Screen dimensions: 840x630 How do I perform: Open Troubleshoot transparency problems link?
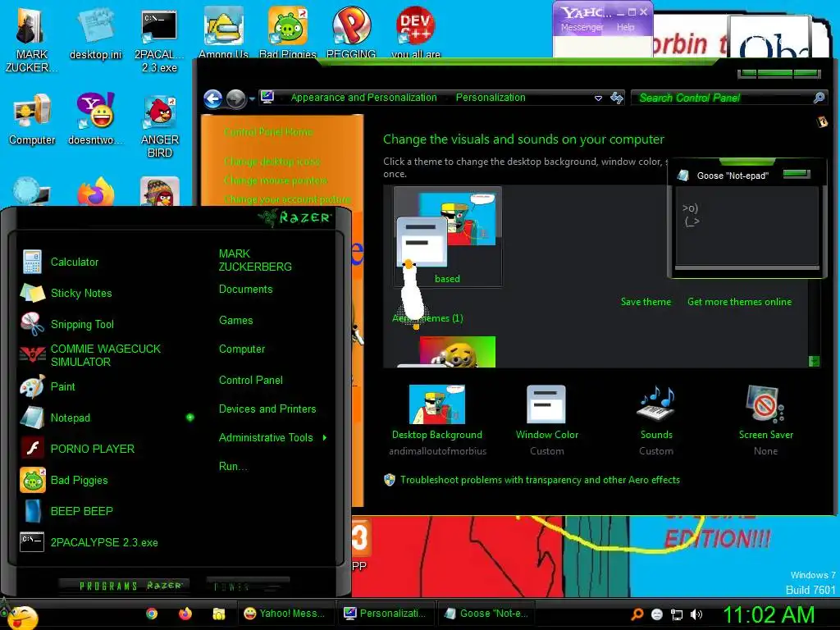pyautogui.click(x=540, y=480)
